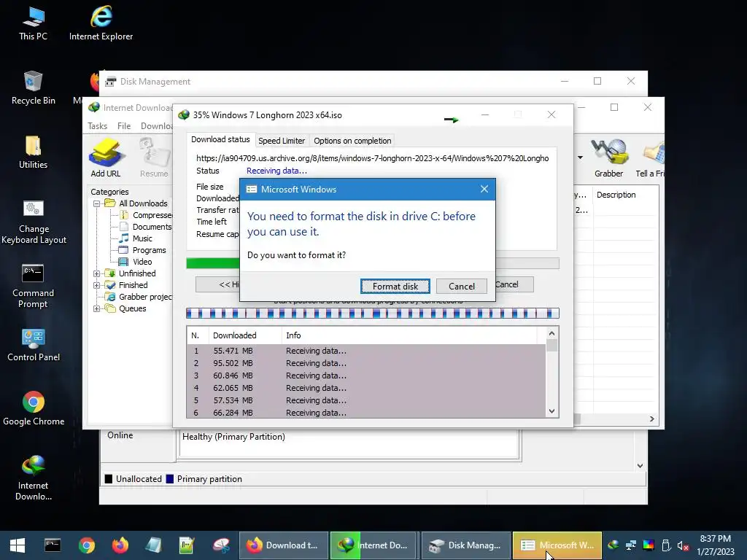Expand the Unfinished category
Screen dimensions: 747x560
[x=97, y=274]
